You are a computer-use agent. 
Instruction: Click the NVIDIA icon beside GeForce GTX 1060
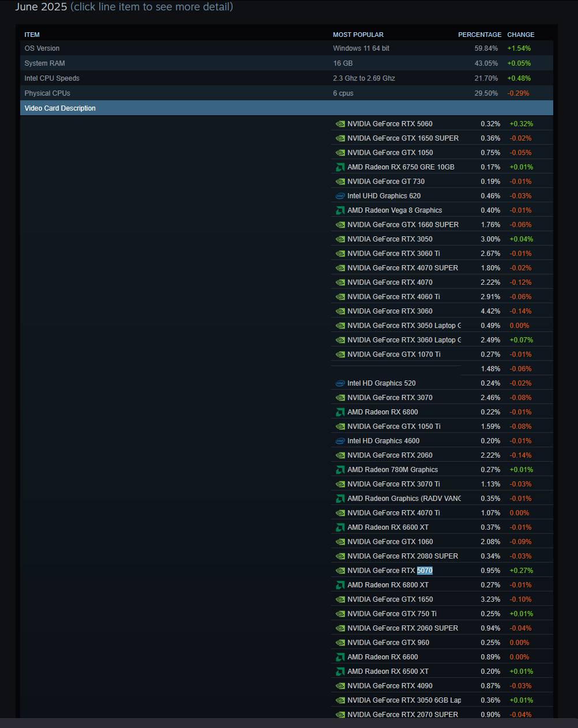[340, 542]
